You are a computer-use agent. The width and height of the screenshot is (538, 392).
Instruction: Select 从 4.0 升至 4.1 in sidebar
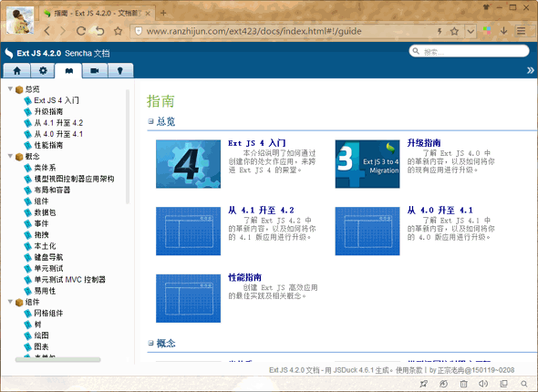click(x=58, y=134)
